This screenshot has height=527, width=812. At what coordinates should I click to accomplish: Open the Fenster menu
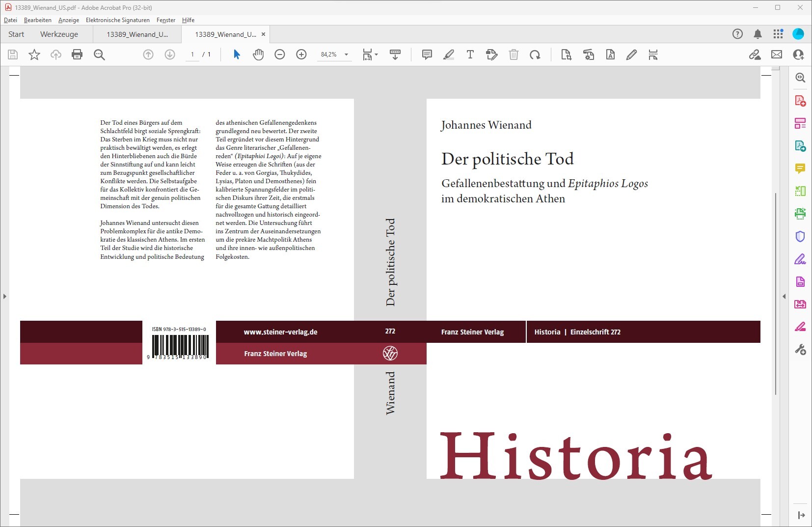point(166,20)
